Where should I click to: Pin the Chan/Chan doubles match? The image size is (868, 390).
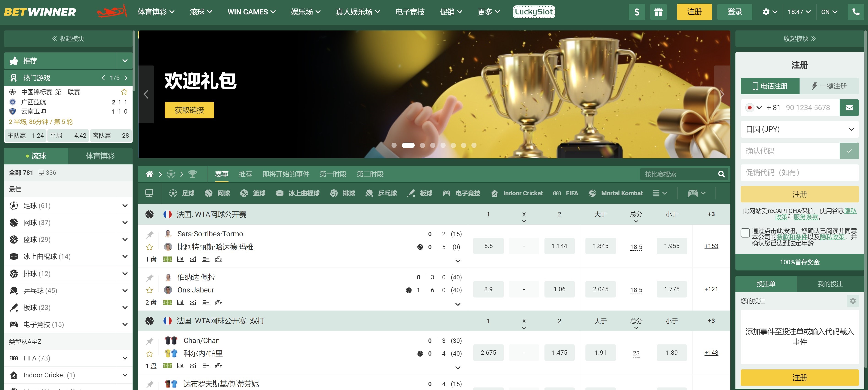coord(150,341)
